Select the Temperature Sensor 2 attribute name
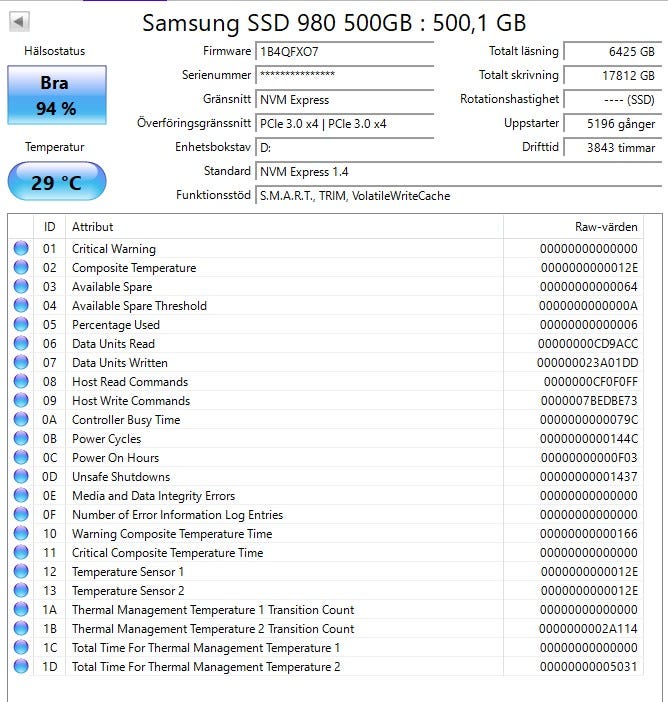 point(128,591)
